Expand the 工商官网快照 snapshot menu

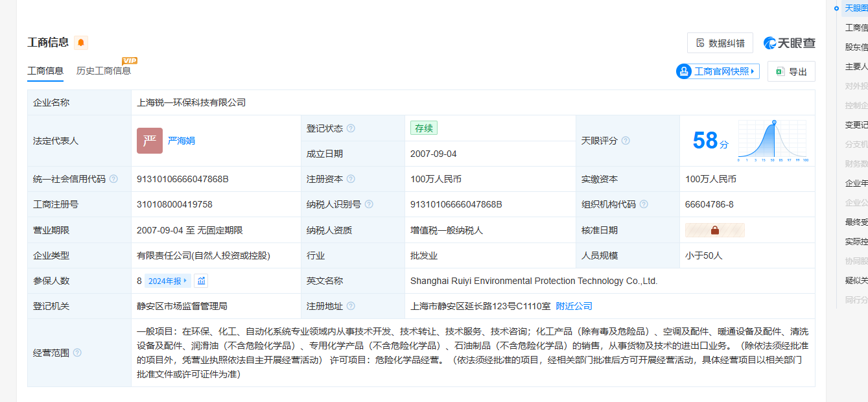pos(717,71)
